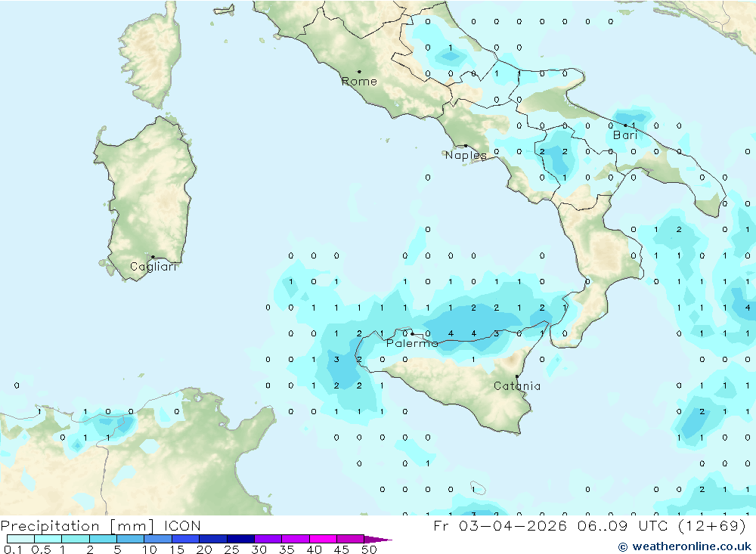Select the Naples city label
The image size is (756, 554).
(466, 155)
